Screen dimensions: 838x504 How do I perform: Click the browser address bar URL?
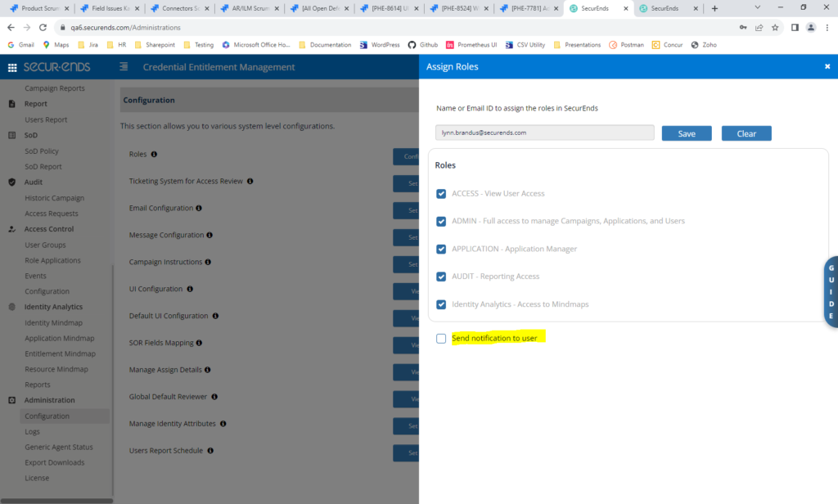click(125, 27)
